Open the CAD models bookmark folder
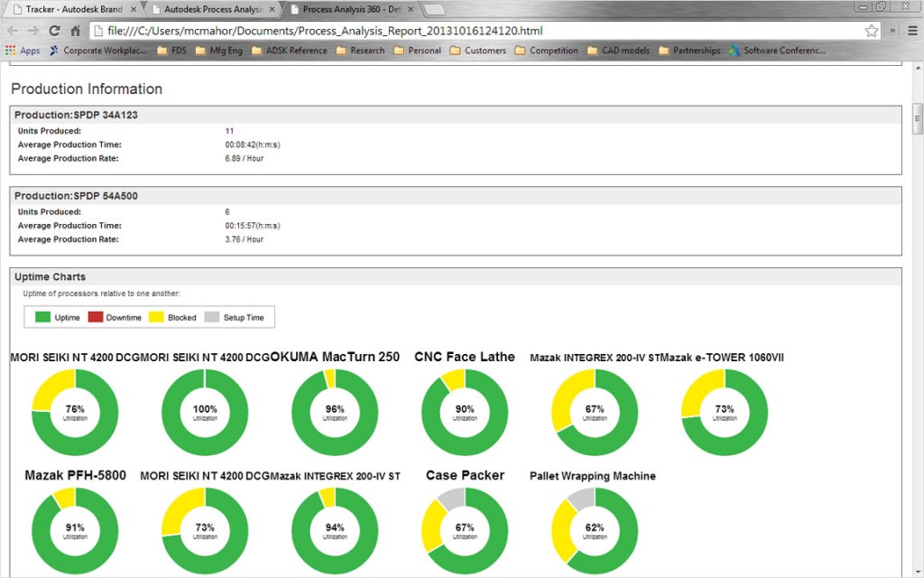This screenshot has width=924, height=578. click(618, 51)
